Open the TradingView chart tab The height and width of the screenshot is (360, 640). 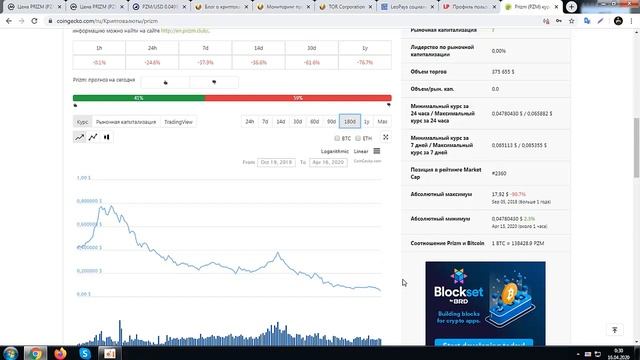(178, 122)
